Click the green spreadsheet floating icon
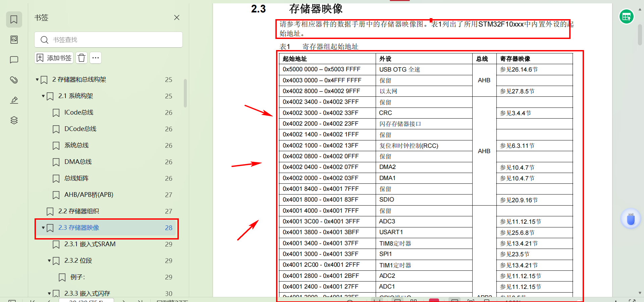The height and width of the screenshot is (302, 644). click(626, 16)
